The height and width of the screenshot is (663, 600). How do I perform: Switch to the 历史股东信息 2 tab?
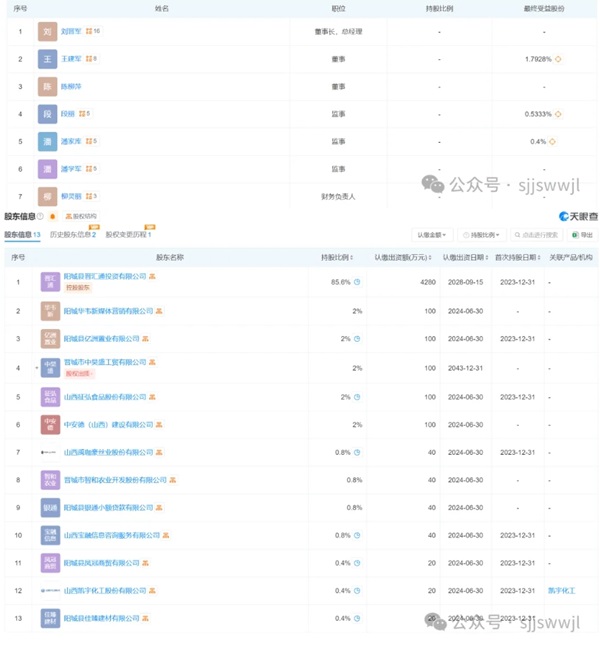click(73, 235)
